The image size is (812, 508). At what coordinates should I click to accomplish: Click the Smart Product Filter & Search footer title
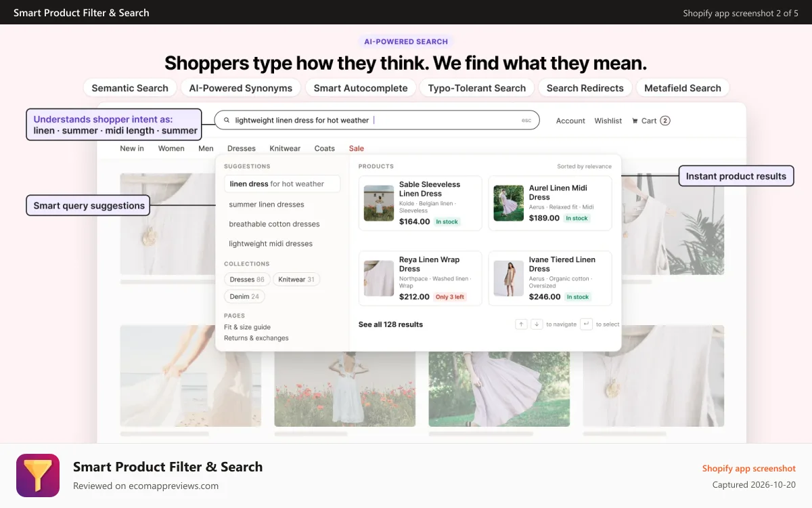(x=168, y=467)
